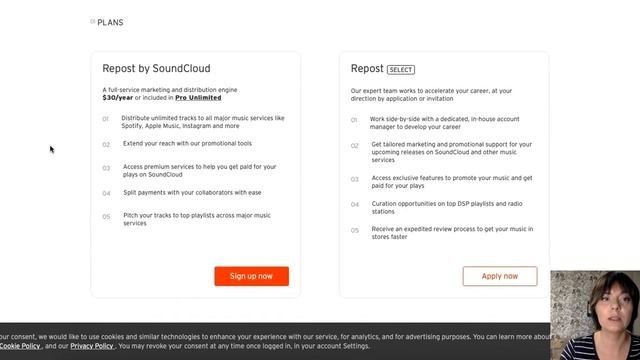Open the Pro Unlimited link
This screenshot has width=640, height=360.
click(x=198, y=98)
